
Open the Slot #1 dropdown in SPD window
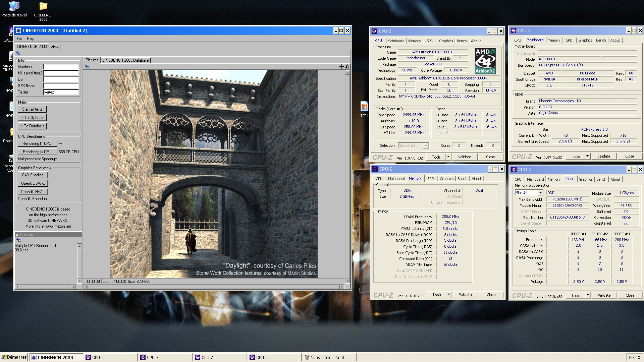540,193
